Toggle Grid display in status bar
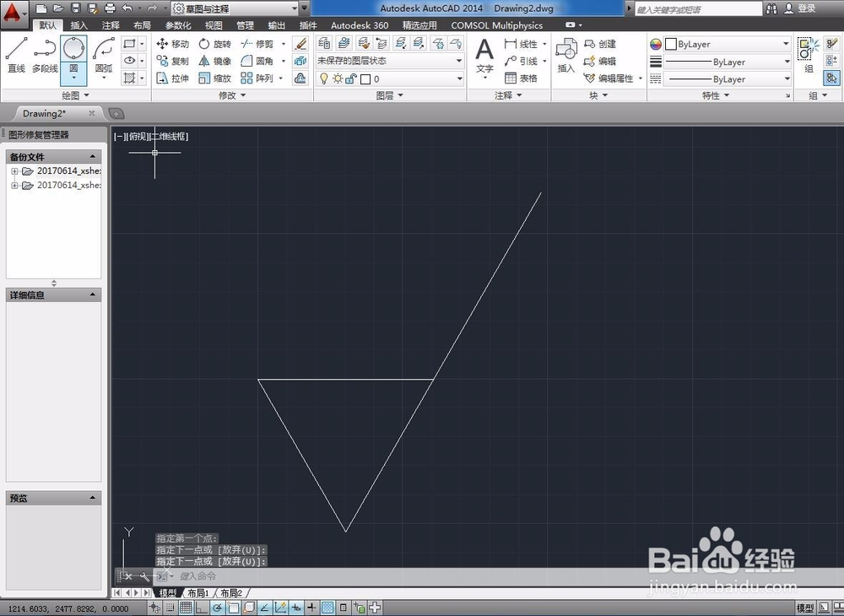Image resolution: width=844 pixels, height=616 pixels. tap(186, 608)
